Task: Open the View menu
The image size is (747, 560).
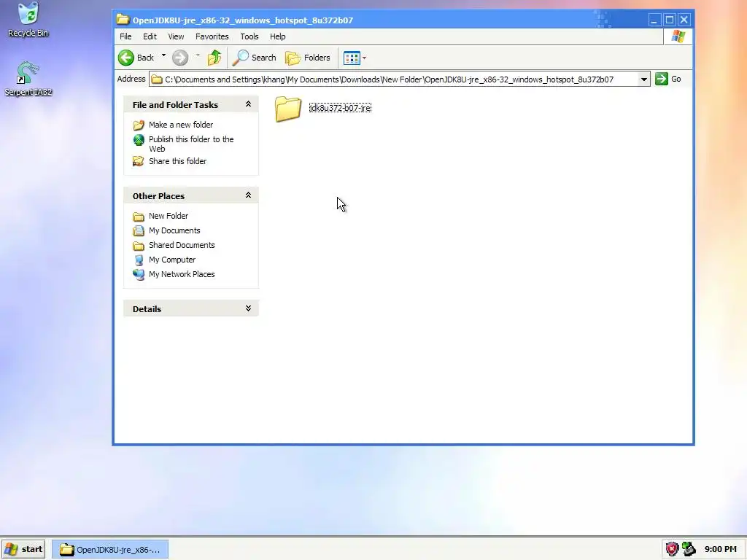Action: [x=176, y=36]
